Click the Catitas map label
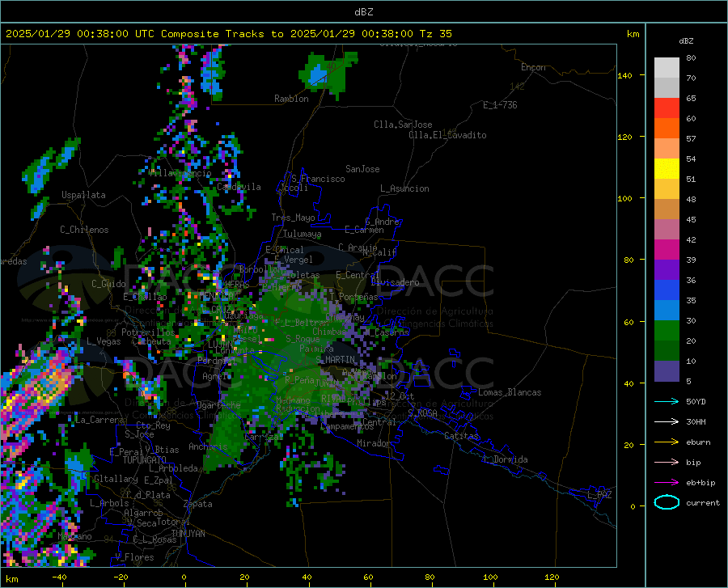The width and height of the screenshot is (728, 588). click(462, 436)
